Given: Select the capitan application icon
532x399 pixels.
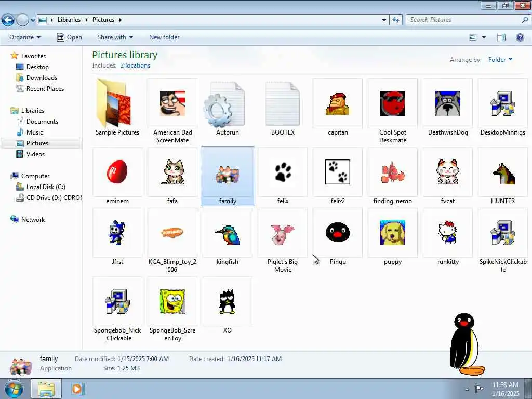Looking at the screenshot, I should click(x=338, y=103).
